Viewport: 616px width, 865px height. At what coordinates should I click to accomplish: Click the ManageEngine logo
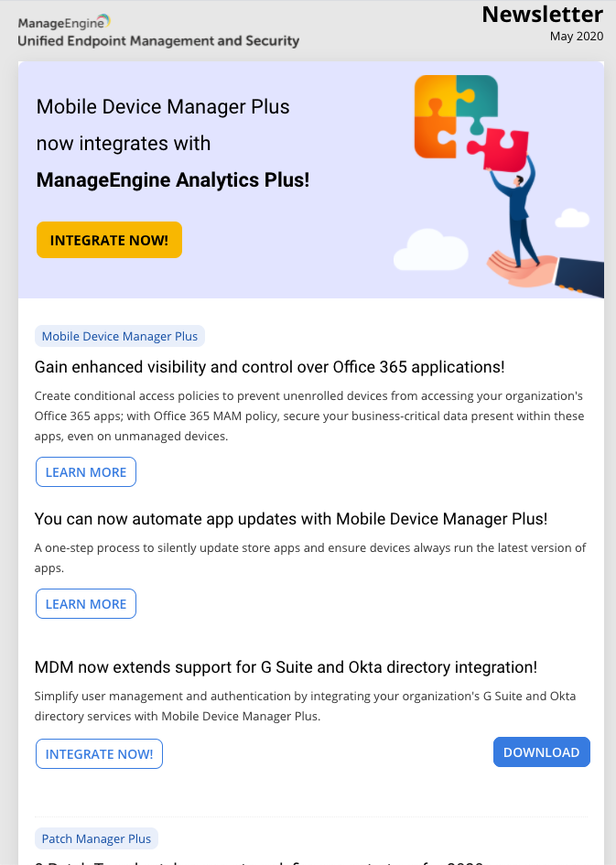click(x=64, y=22)
